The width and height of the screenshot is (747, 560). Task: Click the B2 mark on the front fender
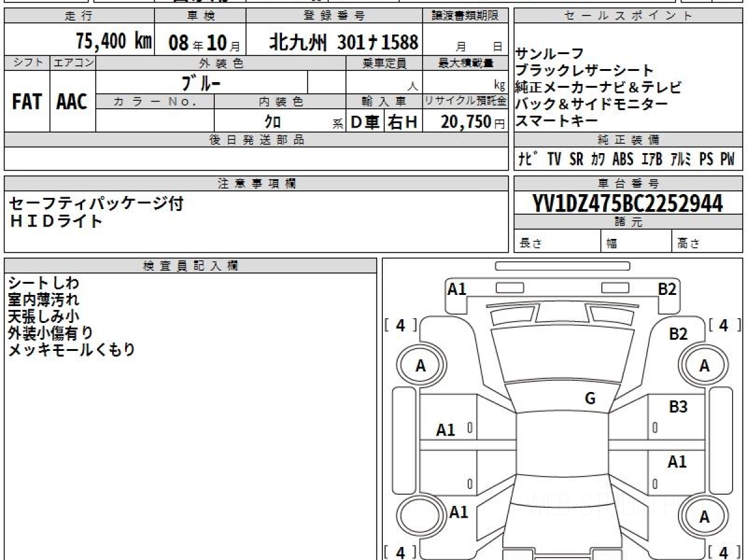tap(678, 334)
